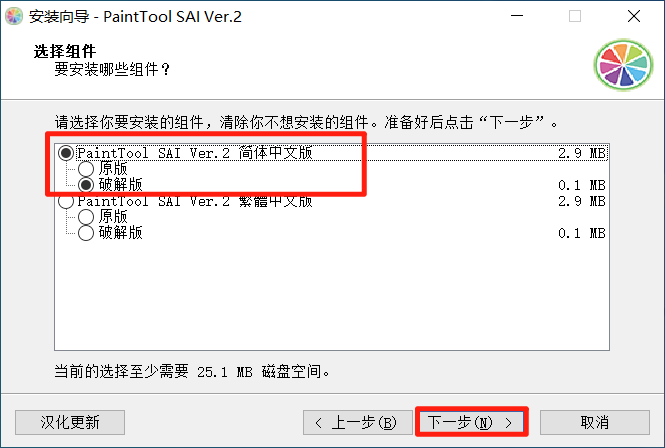This screenshot has height=448, width=665.
Task: Select PaintTool SAI Ver.2 简体中文版 radio button
Action: coord(66,153)
